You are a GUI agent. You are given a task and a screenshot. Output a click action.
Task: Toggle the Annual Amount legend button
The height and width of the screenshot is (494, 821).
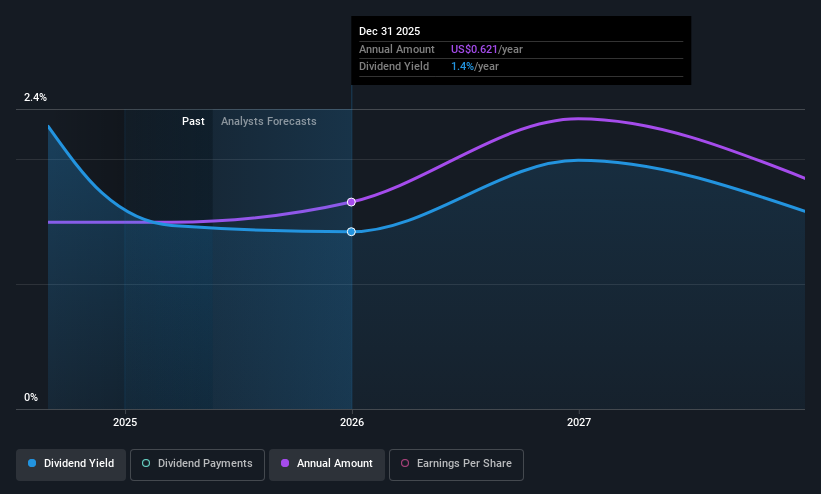click(327, 464)
